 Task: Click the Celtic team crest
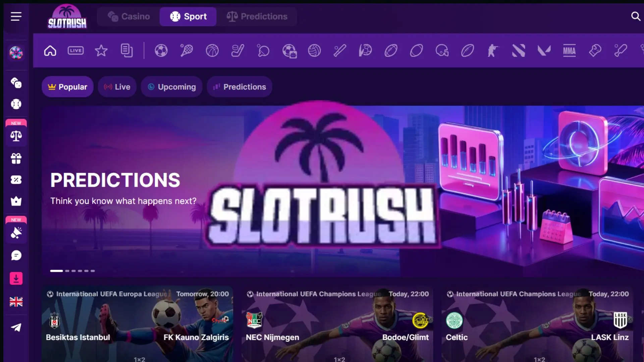click(x=454, y=320)
